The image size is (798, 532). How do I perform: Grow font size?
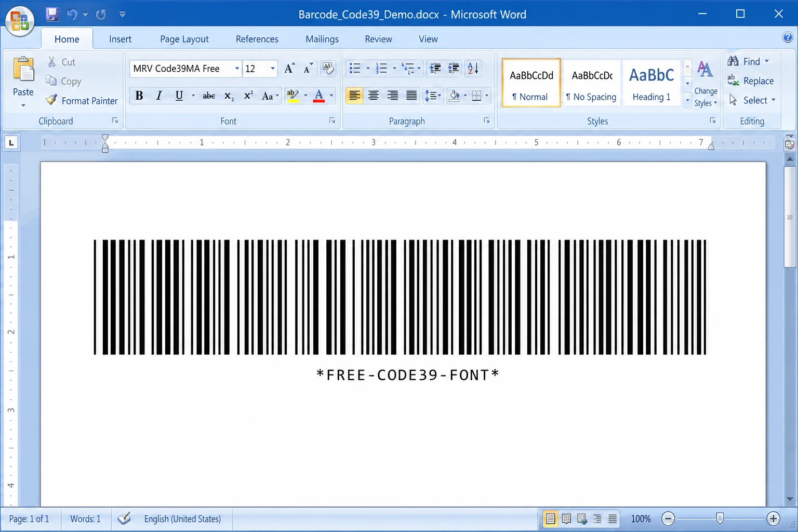point(289,69)
